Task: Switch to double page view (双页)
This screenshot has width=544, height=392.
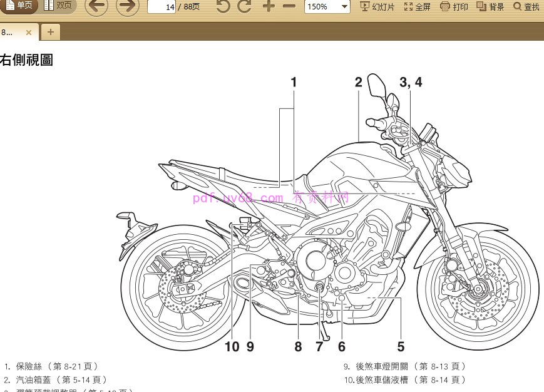Action: [58, 6]
